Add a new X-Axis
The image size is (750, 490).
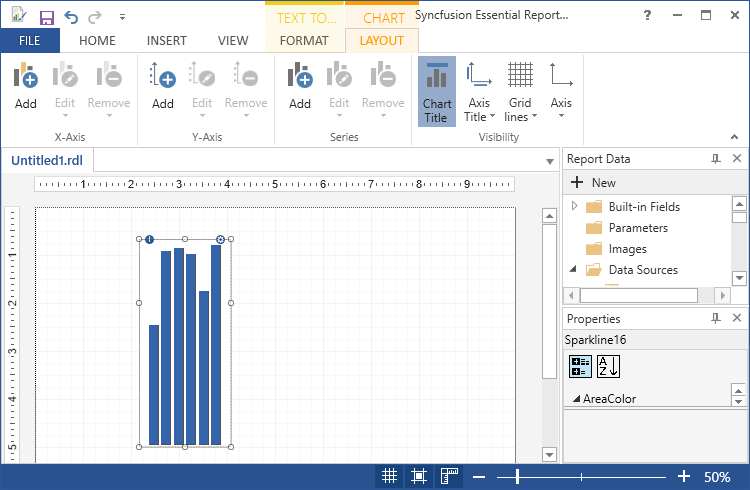pos(26,86)
